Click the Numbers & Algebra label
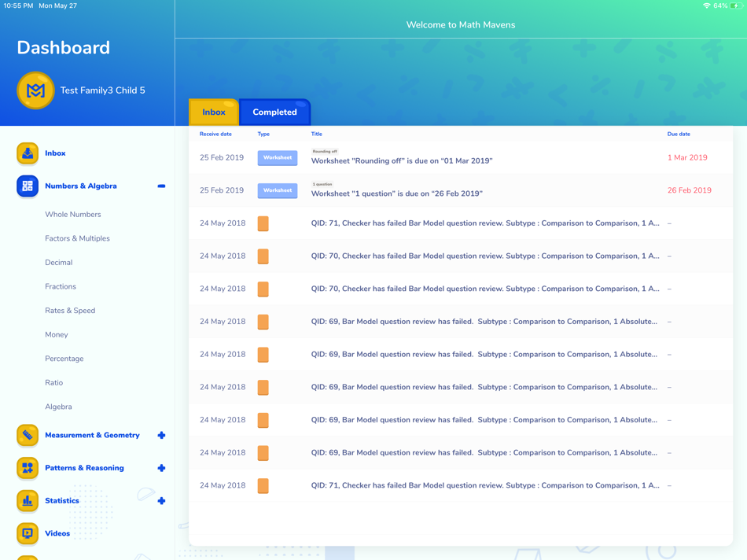The width and height of the screenshot is (747, 560). tap(80, 186)
